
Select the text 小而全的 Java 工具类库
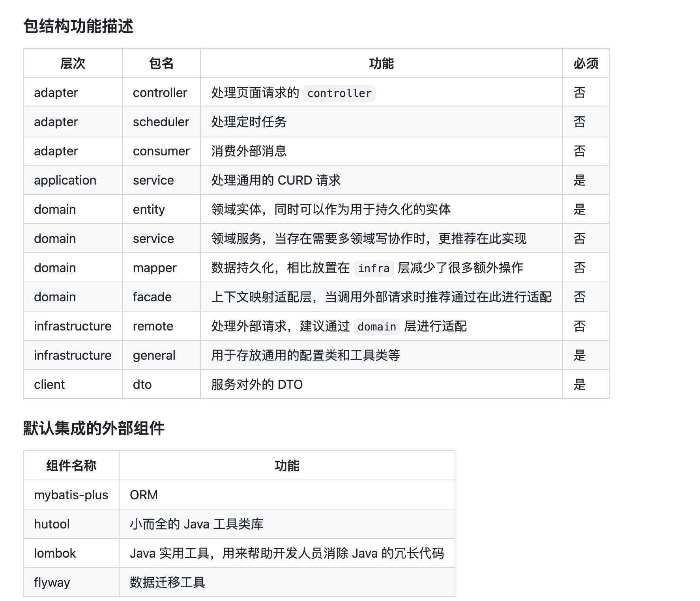197,524
